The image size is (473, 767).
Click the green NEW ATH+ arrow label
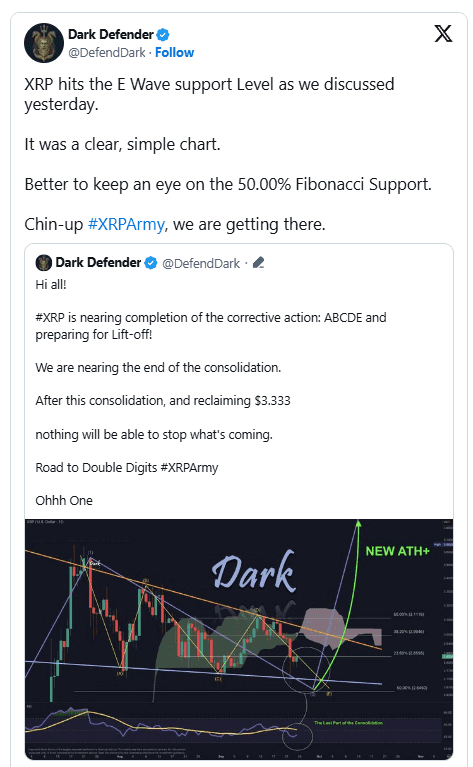(397, 551)
